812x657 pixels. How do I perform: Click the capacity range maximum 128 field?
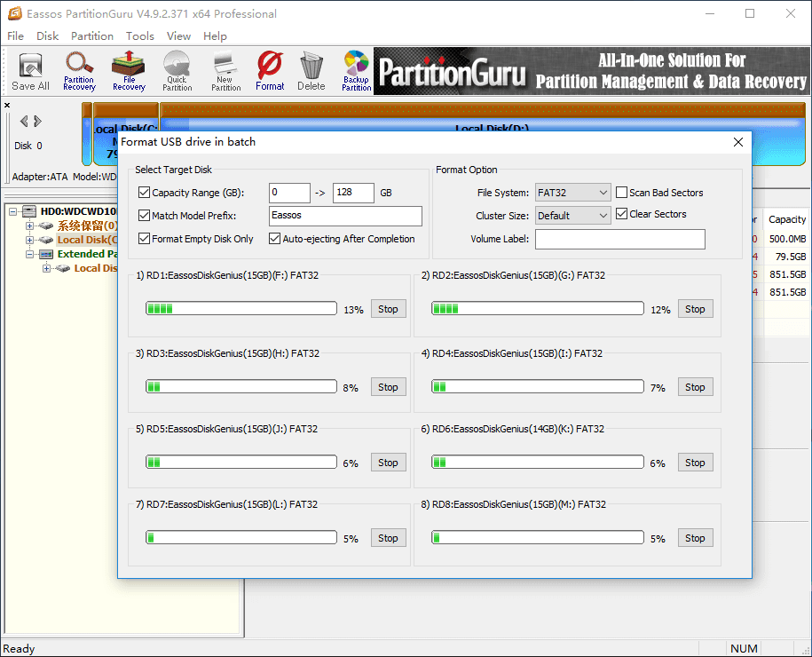[354, 193]
